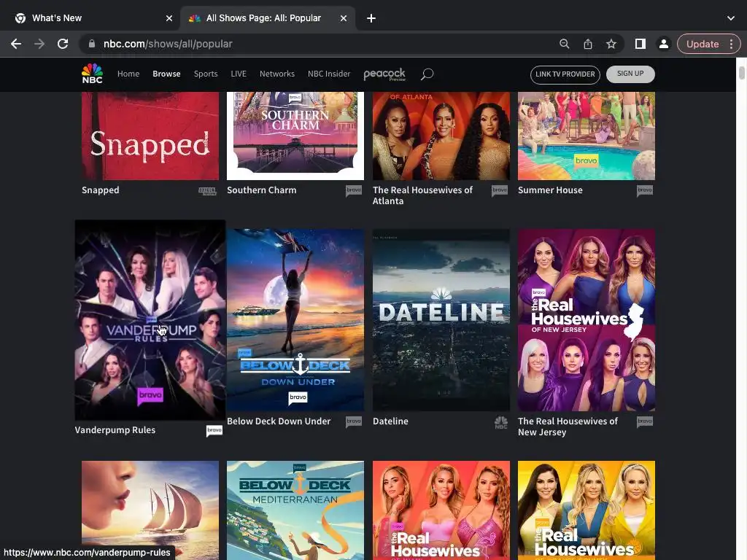Click the share page icon
747x560 pixels.
588,44
